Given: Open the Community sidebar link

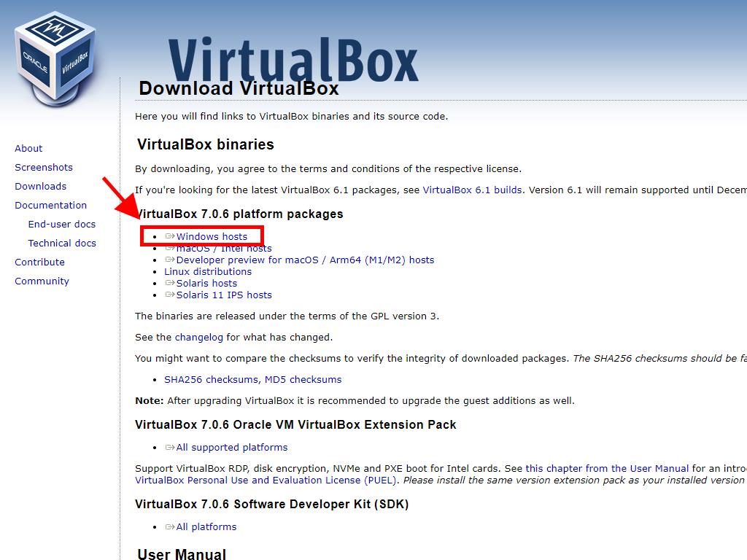Looking at the screenshot, I should [42, 281].
